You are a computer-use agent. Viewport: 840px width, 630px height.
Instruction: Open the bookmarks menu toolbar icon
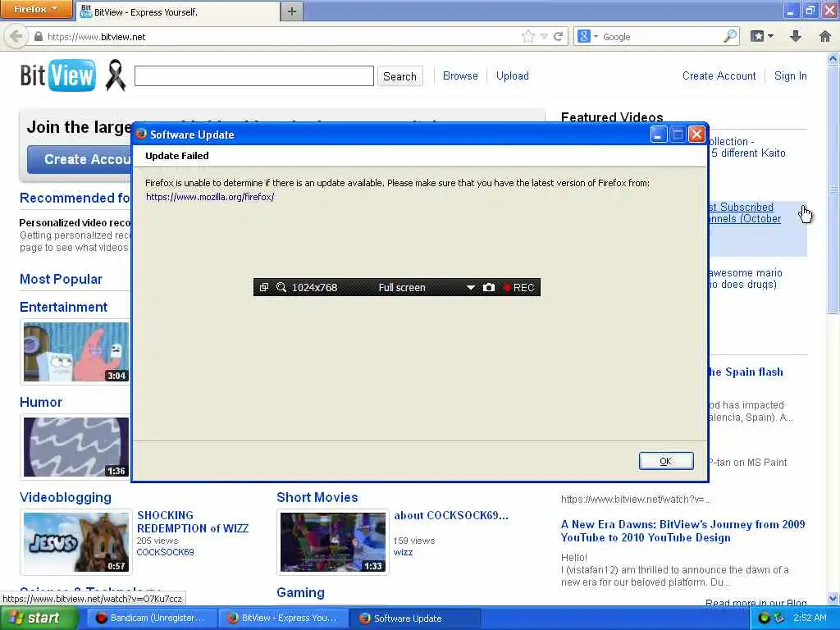[762, 36]
